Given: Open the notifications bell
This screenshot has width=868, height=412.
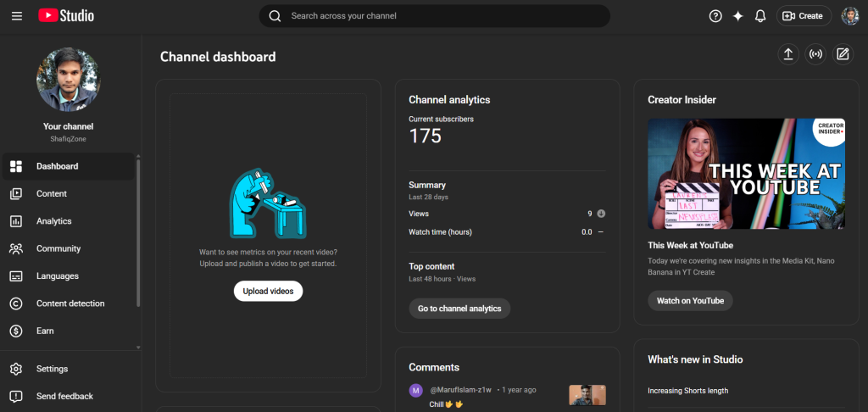Looking at the screenshot, I should pos(760,16).
